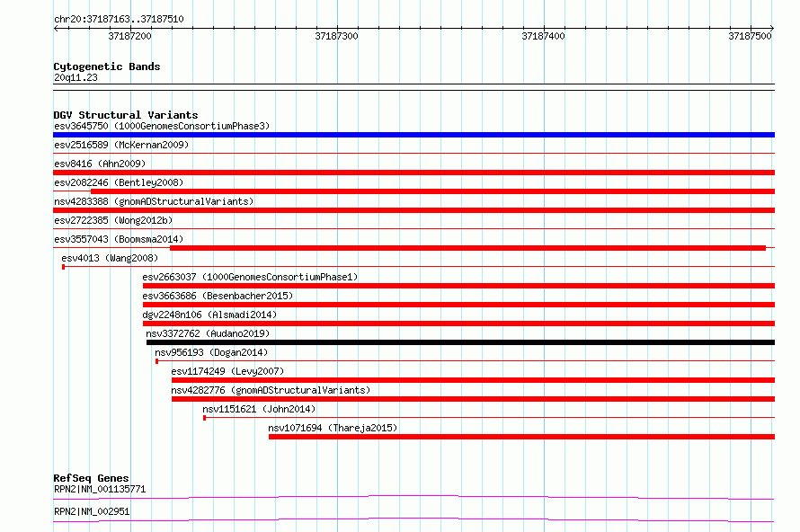This screenshot has width=800, height=532.
Task: Open nsv4282776 (gnomADStructuralVariants) label
Action: 271,390
